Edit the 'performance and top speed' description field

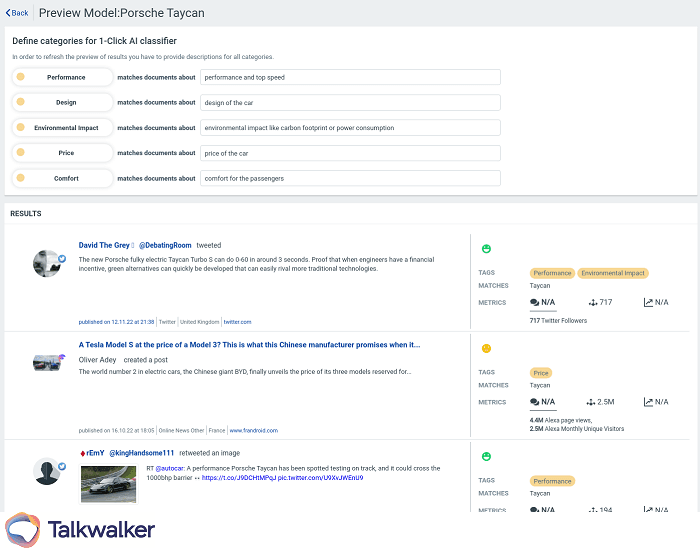point(350,77)
